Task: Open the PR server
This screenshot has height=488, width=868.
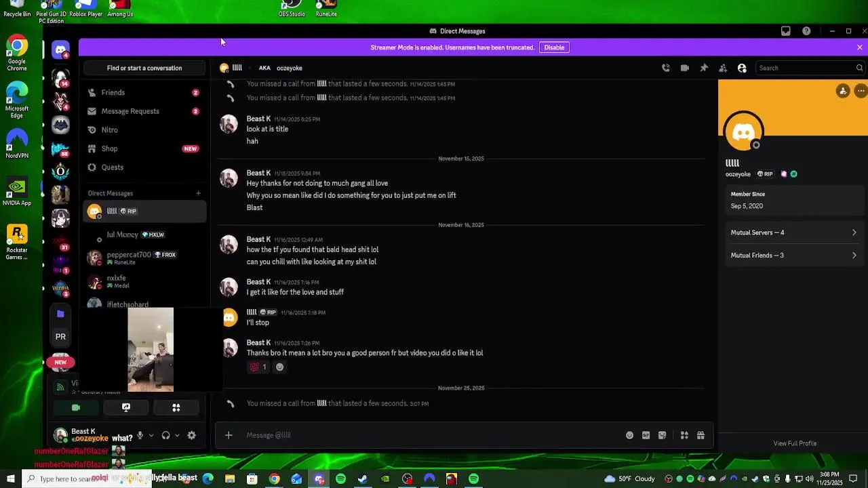Action: click(x=60, y=337)
